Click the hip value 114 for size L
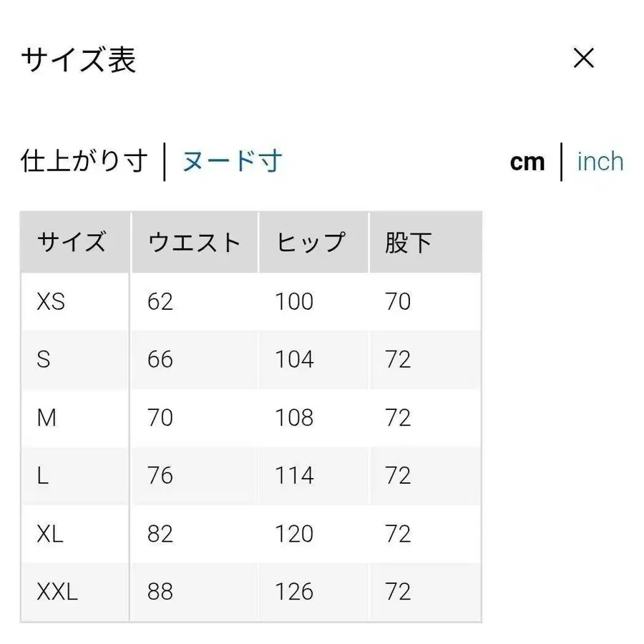Image resolution: width=644 pixels, height=644 pixels. (293, 476)
